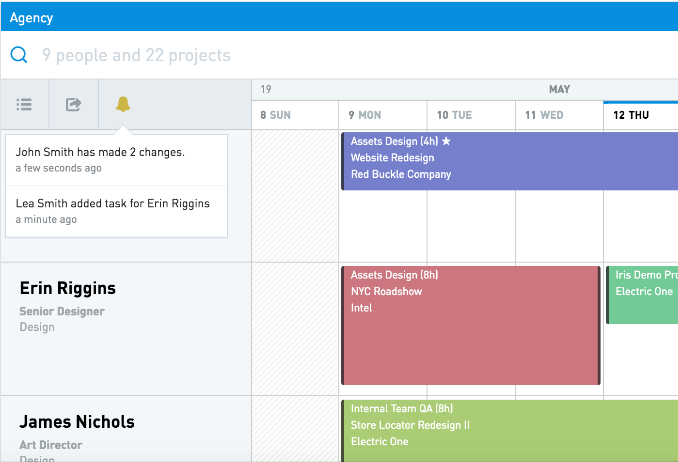
Task: Select the 11 WED day header
Action: click(559, 115)
